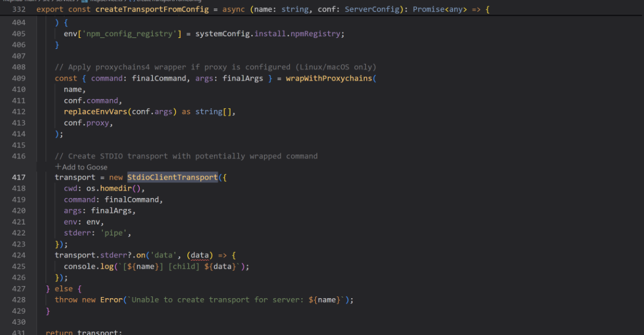The height and width of the screenshot is (335, 644).
Task: Click the async keyword in header
Action: (x=233, y=9)
